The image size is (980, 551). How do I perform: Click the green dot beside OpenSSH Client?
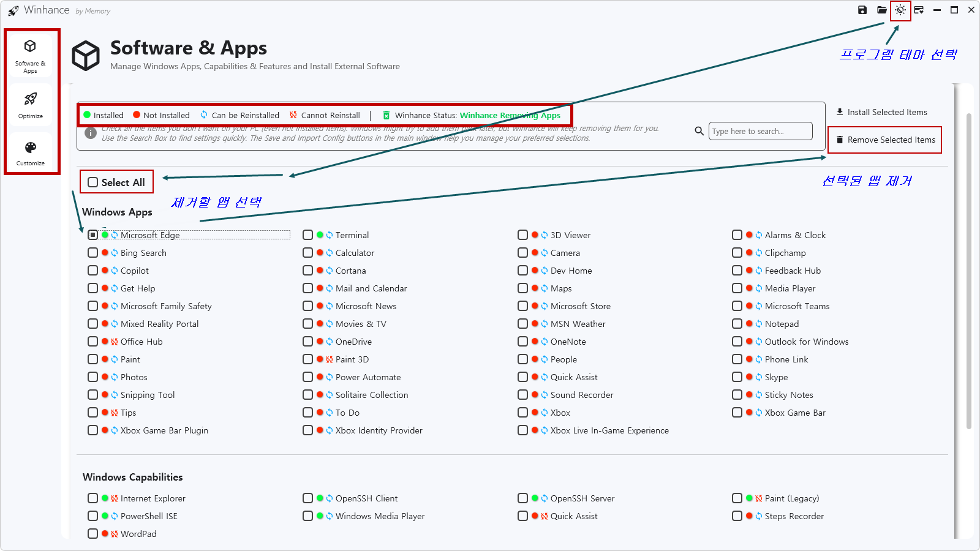[x=320, y=498]
